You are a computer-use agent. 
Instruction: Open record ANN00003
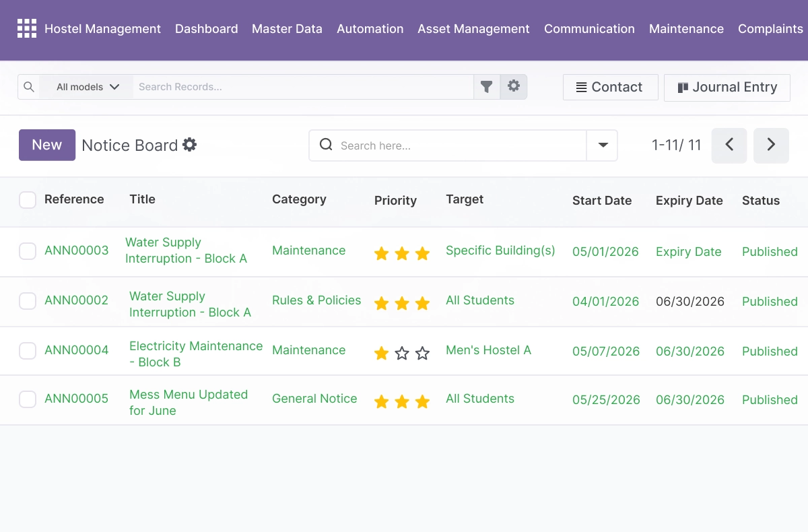pyautogui.click(x=77, y=251)
